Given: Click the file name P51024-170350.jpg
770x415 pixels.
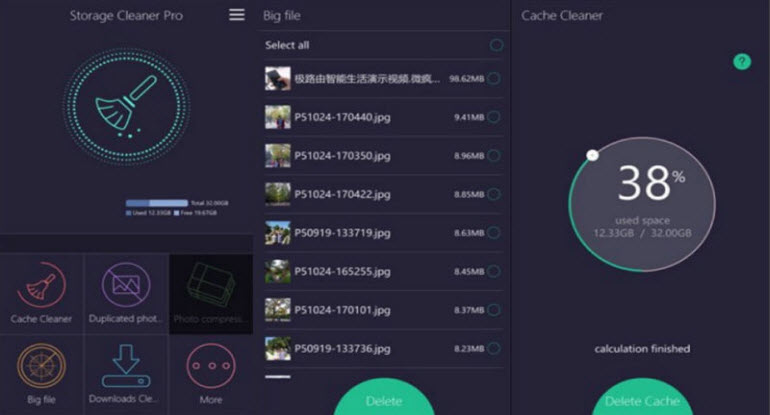Looking at the screenshot, I should tap(342, 156).
